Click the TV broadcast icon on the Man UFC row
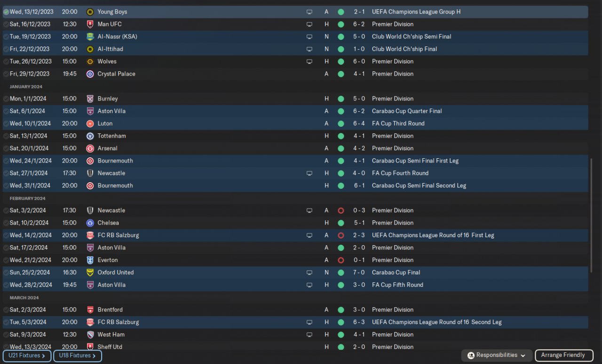The height and width of the screenshot is (364, 602). (x=309, y=24)
